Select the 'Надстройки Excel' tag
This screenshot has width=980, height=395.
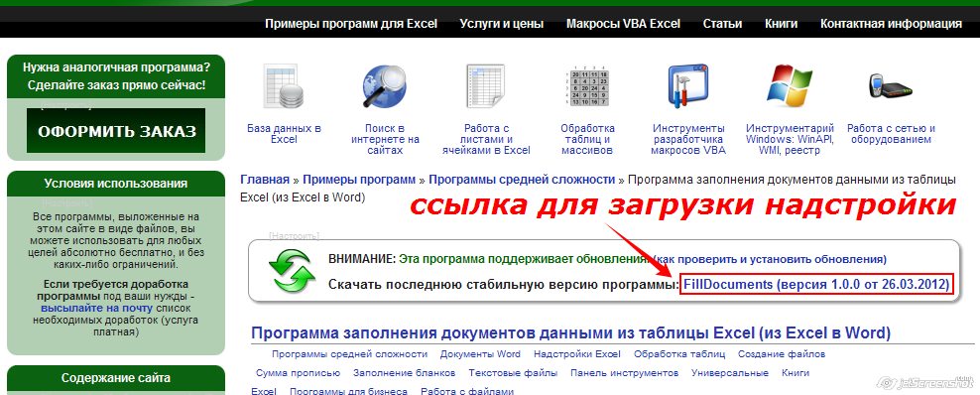tap(577, 353)
